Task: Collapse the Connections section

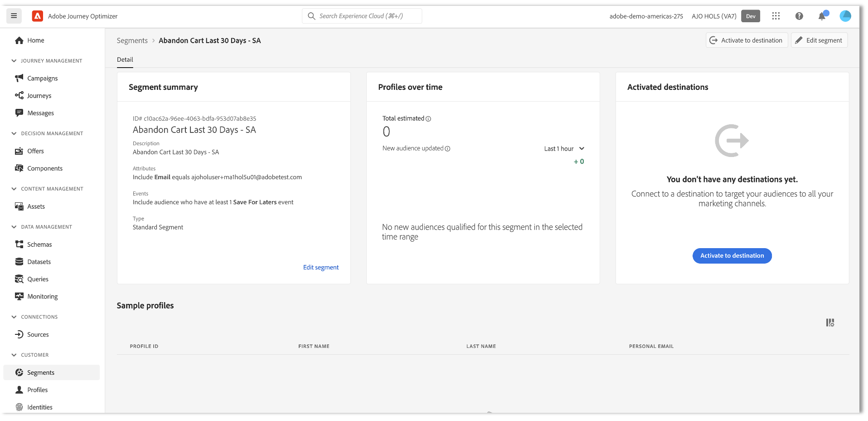Action: 14,317
